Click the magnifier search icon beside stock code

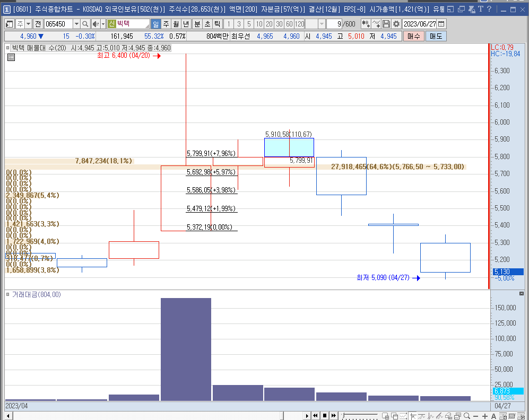coord(85,24)
